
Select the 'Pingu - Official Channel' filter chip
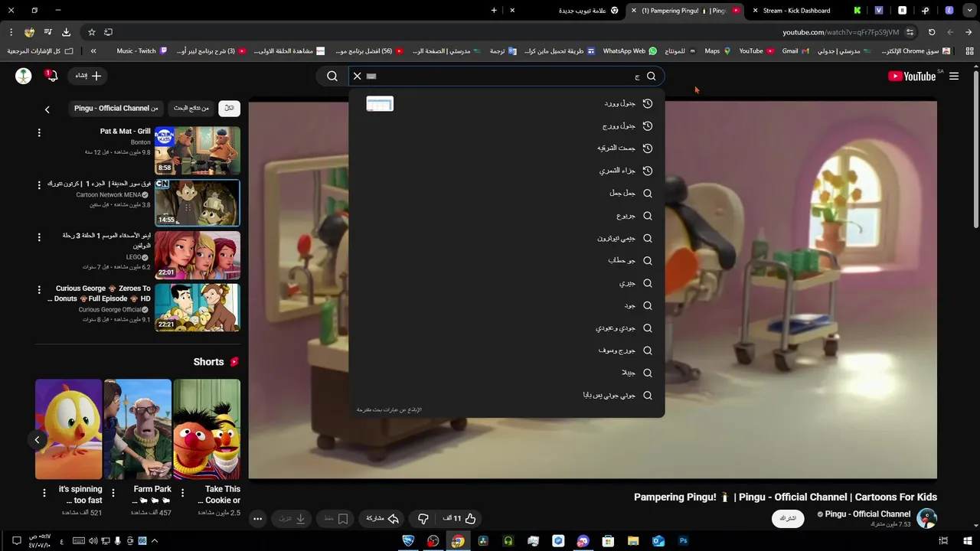(116, 108)
